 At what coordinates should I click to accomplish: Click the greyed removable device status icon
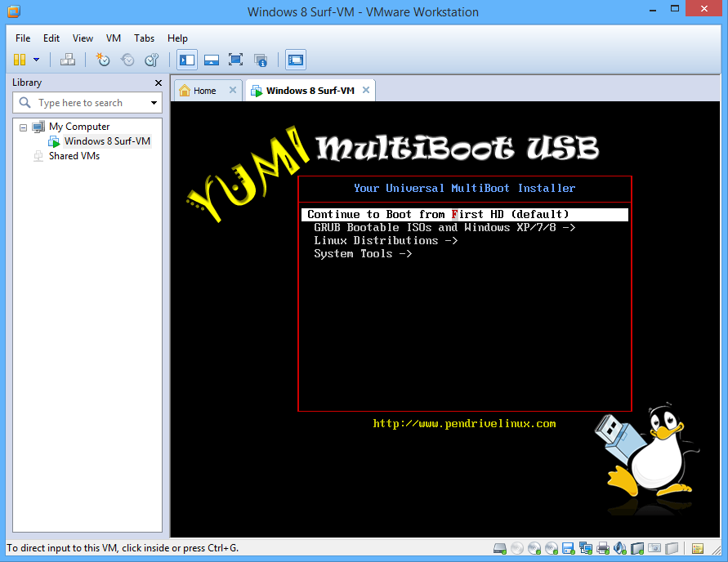(x=672, y=549)
